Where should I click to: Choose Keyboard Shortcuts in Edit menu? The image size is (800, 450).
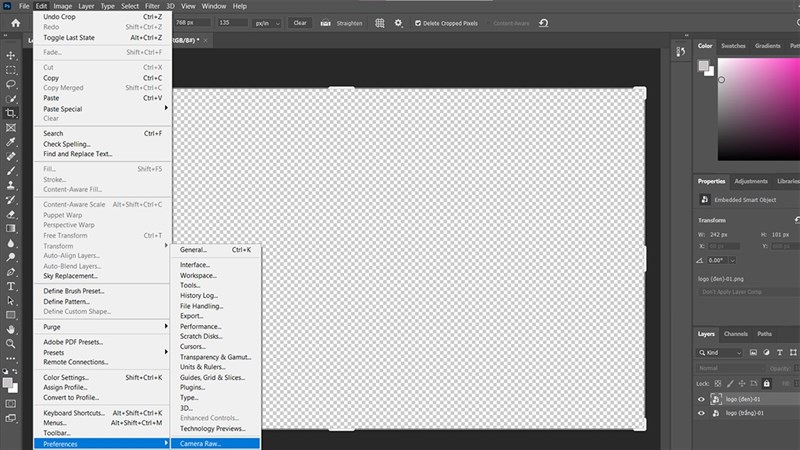pos(103,413)
